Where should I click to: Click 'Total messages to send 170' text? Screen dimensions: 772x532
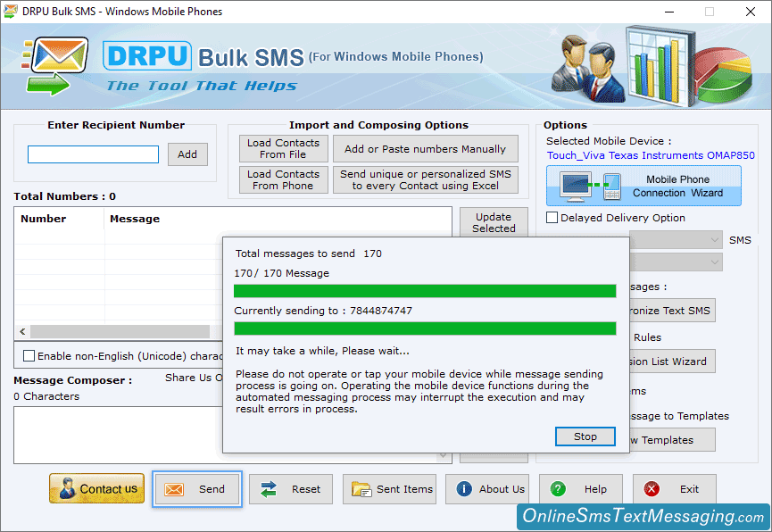tap(309, 254)
